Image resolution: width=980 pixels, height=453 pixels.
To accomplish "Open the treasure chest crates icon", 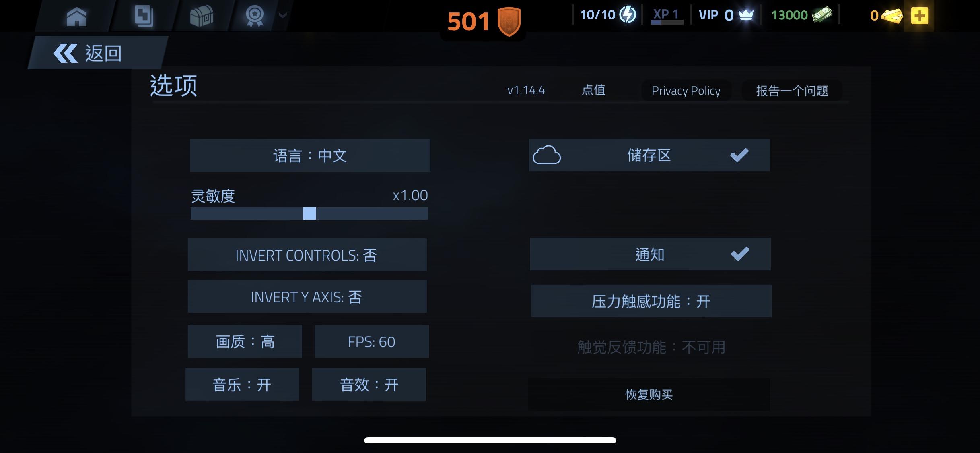I will click(x=201, y=16).
